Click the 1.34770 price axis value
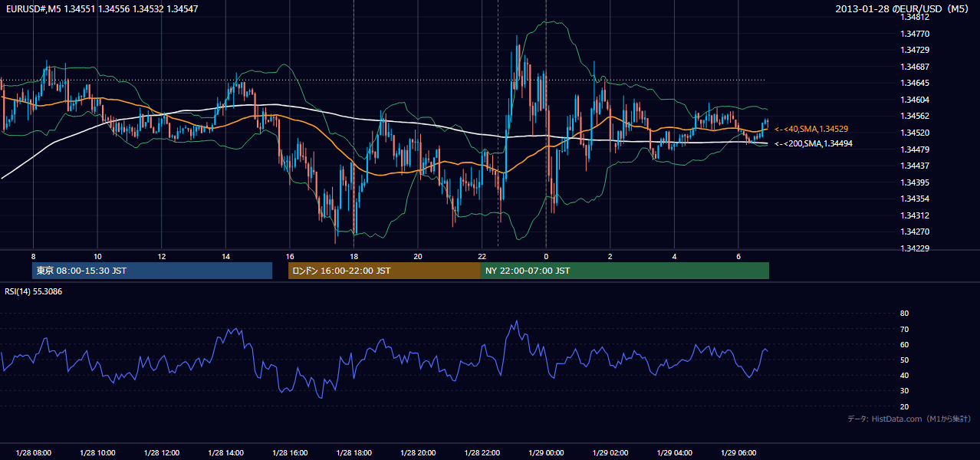Viewport: 980px width, 460px height. 916,34
